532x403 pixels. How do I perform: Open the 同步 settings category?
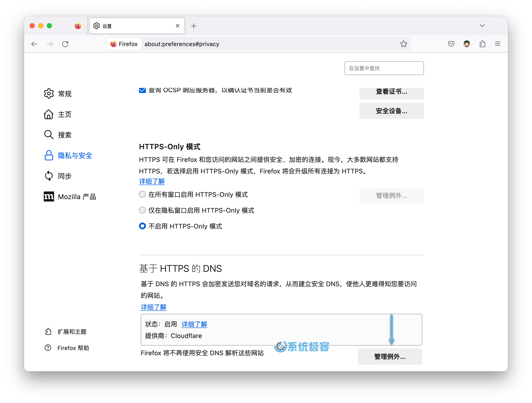coord(58,176)
